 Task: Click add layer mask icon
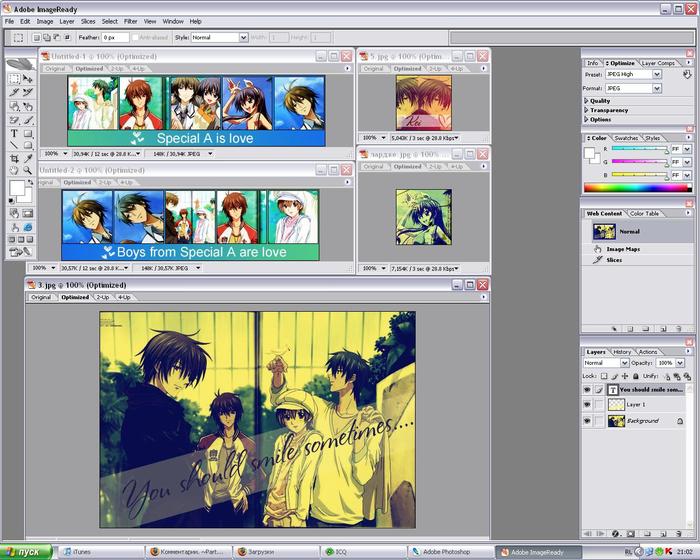pos(631,534)
